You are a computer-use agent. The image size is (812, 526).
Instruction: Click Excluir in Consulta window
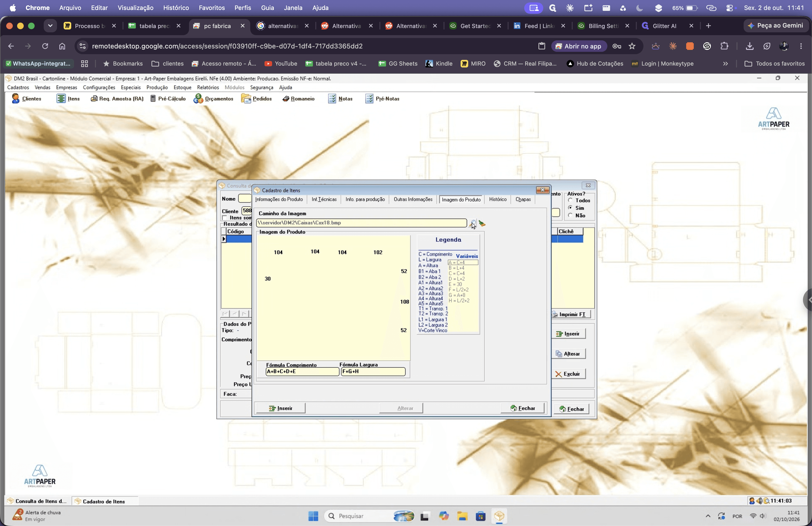(568, 374)
